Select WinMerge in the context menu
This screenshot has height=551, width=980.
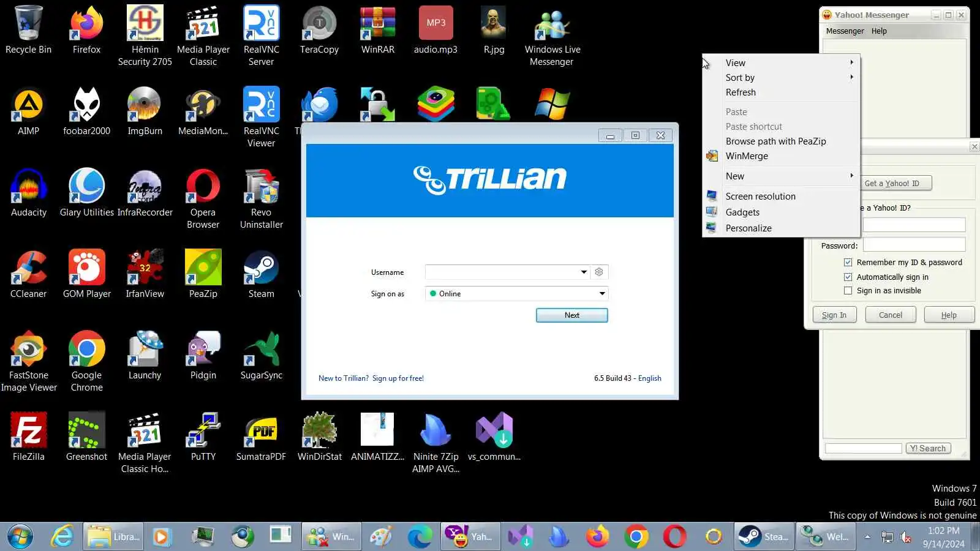pyautogui.click(x=781, y=156)
